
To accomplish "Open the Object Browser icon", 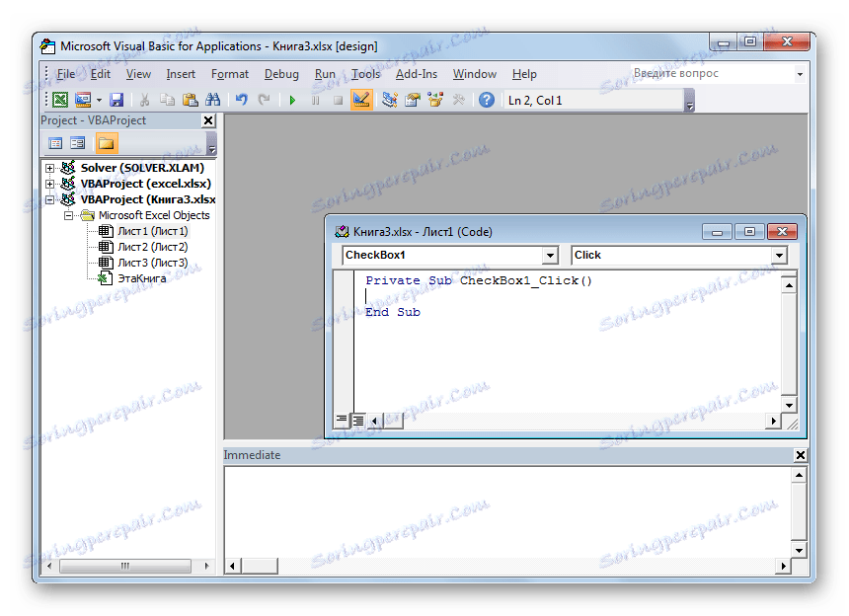I will click(x=434, y=99).
